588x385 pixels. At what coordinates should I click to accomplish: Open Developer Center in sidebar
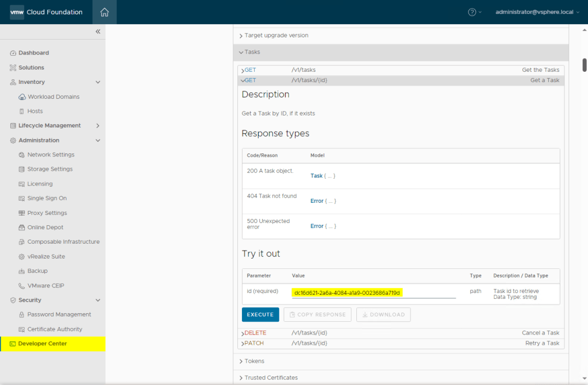click(43, 344)
